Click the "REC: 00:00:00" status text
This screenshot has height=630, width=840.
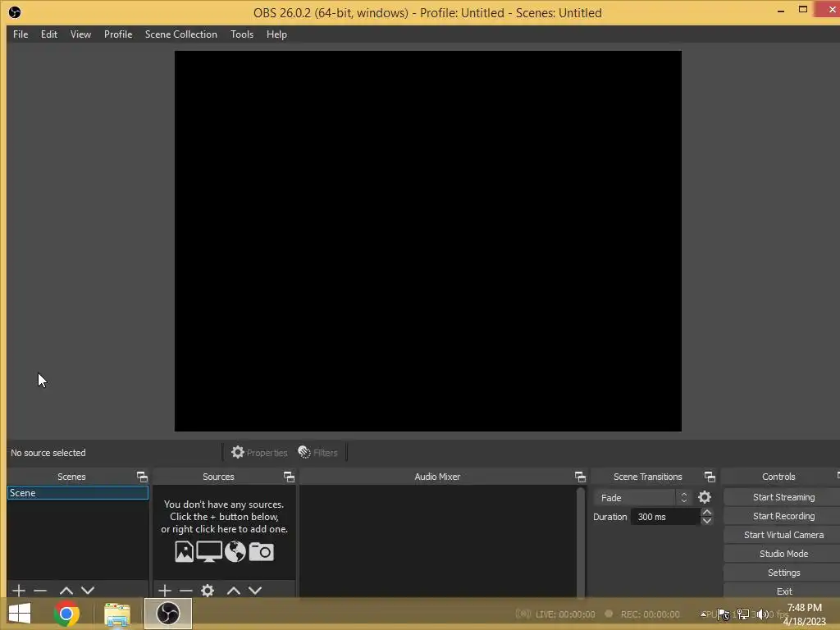click(650, 614)
